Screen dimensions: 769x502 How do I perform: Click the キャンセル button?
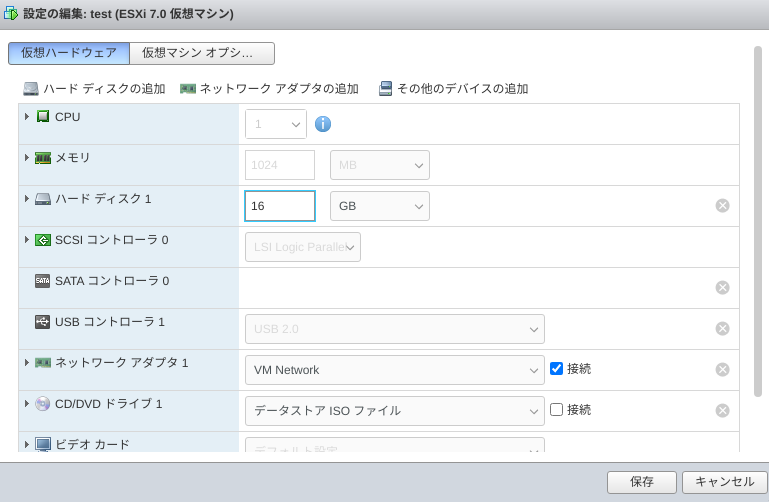725,482
